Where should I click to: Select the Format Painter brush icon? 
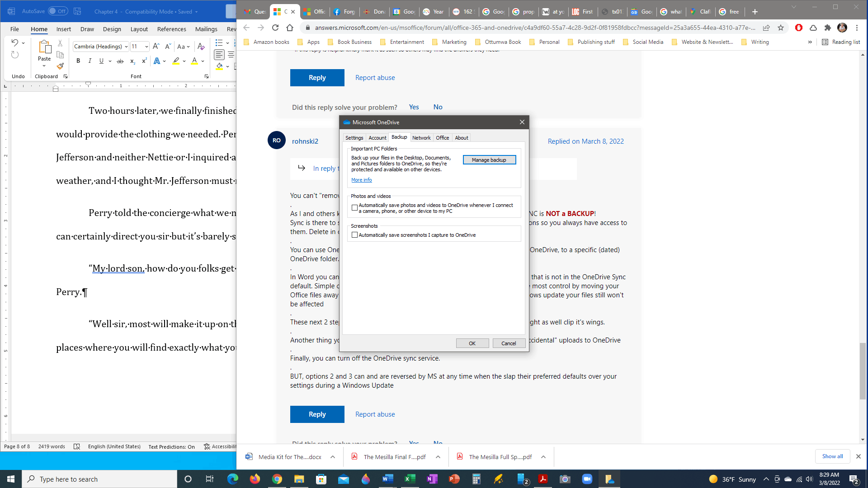pos(60,66)
